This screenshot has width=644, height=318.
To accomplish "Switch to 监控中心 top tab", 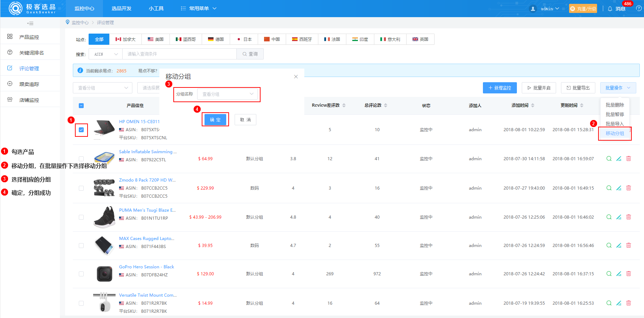I will click(x=84, y=8).
